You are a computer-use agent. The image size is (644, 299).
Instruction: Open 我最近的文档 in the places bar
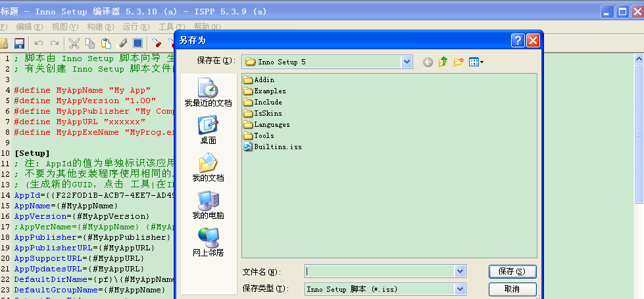pos(209,92)
